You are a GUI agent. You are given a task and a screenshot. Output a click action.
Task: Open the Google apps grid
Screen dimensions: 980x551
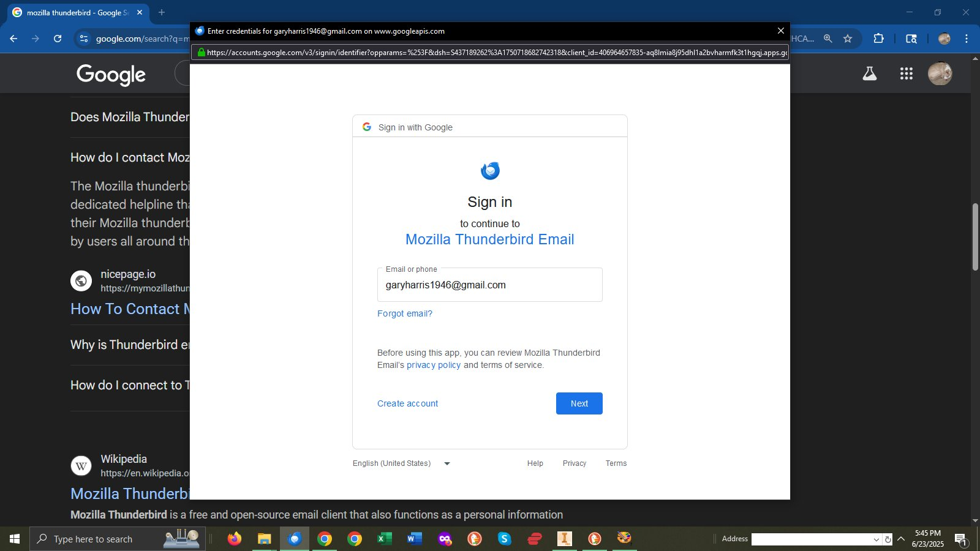pyautogui.click(x=907, y=73)
